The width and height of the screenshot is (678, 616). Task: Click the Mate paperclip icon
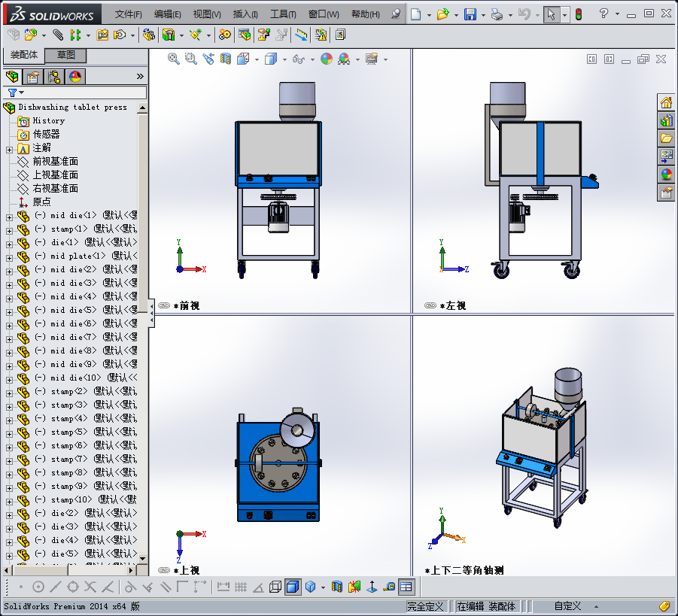point(57,35)
